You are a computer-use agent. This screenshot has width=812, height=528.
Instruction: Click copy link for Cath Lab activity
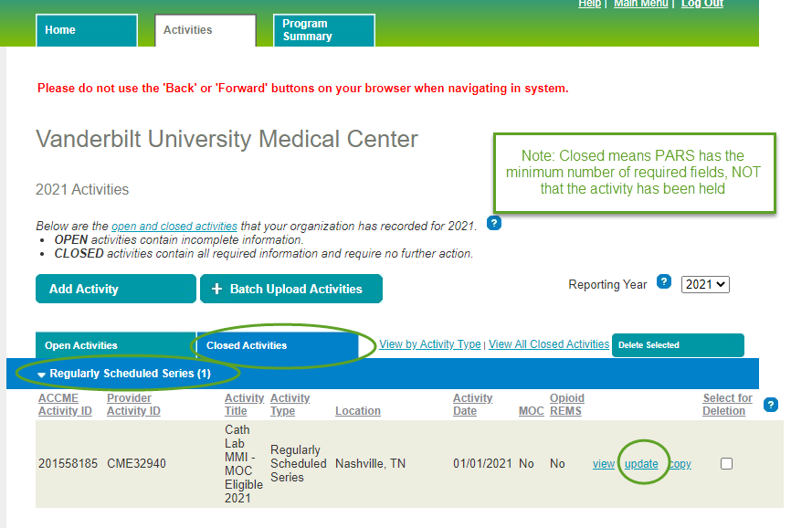point(680,464)
